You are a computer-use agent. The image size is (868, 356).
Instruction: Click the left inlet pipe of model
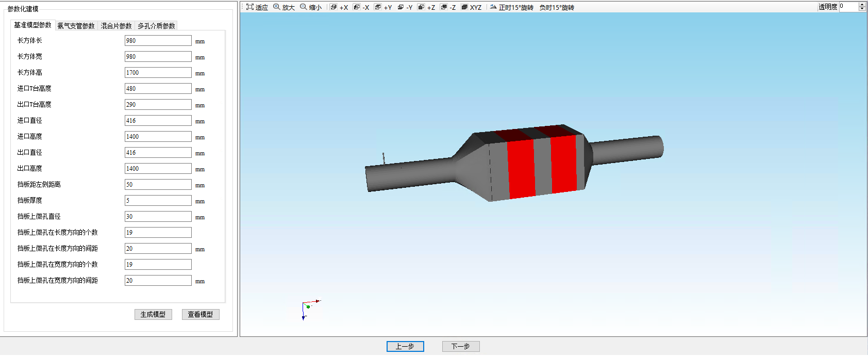point(410,174)
